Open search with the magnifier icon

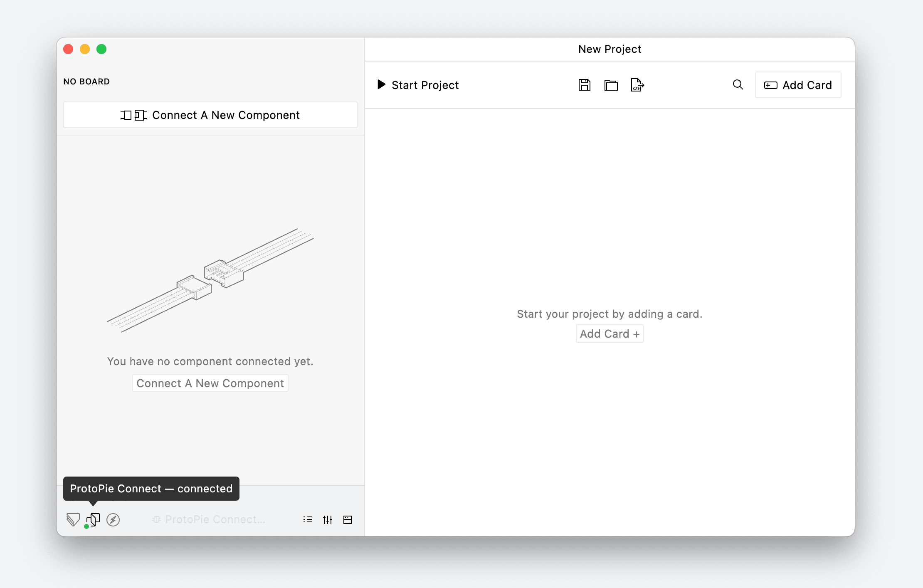pos(738,84)
